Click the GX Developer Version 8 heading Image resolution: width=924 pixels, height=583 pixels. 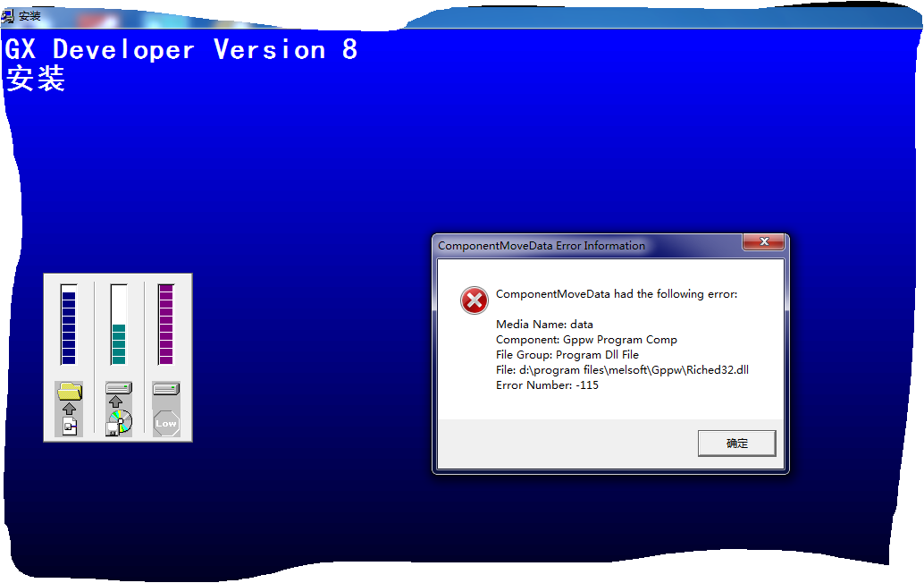coord(181,49)
